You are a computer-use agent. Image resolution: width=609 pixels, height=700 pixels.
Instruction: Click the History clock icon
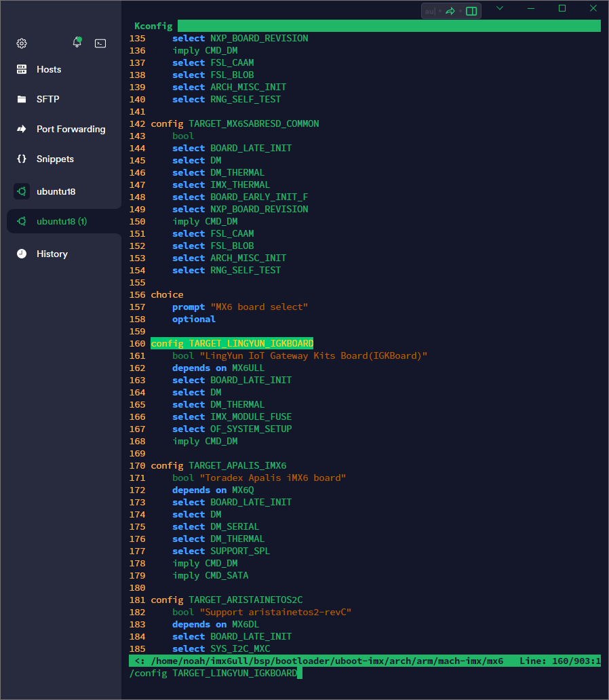click(x=22, y=254)
